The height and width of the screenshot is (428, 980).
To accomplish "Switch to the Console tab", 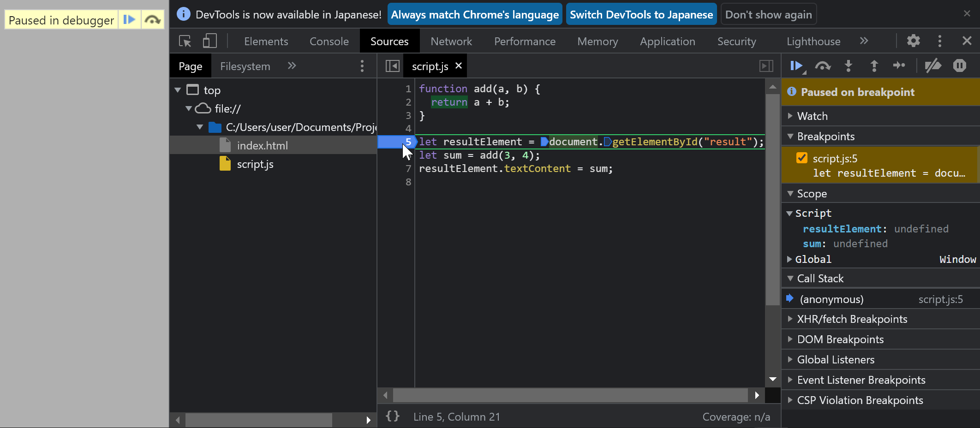I will (x=329, y=42).
